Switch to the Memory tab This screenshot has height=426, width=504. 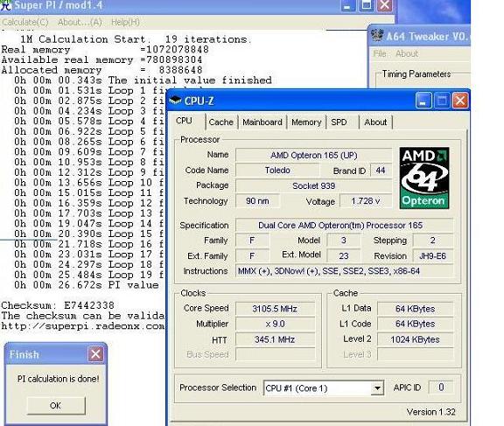click(306, 122)
